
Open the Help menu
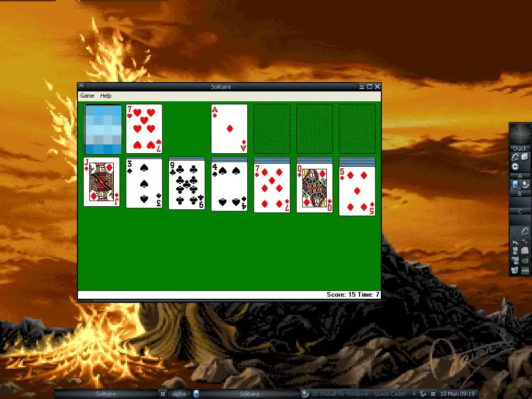point(106,96)
